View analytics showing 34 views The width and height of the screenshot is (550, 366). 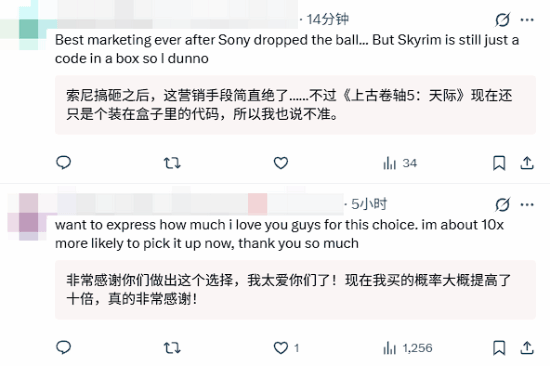point(400,163)
